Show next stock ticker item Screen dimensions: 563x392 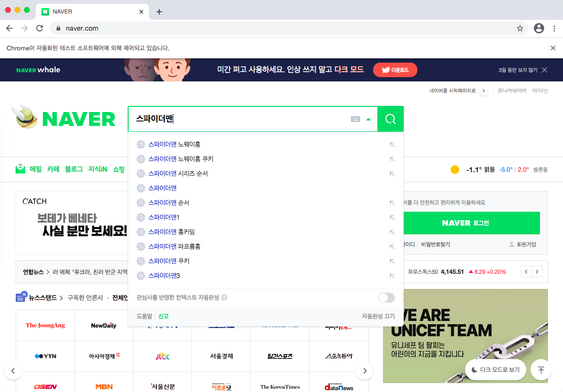point(537,272)
